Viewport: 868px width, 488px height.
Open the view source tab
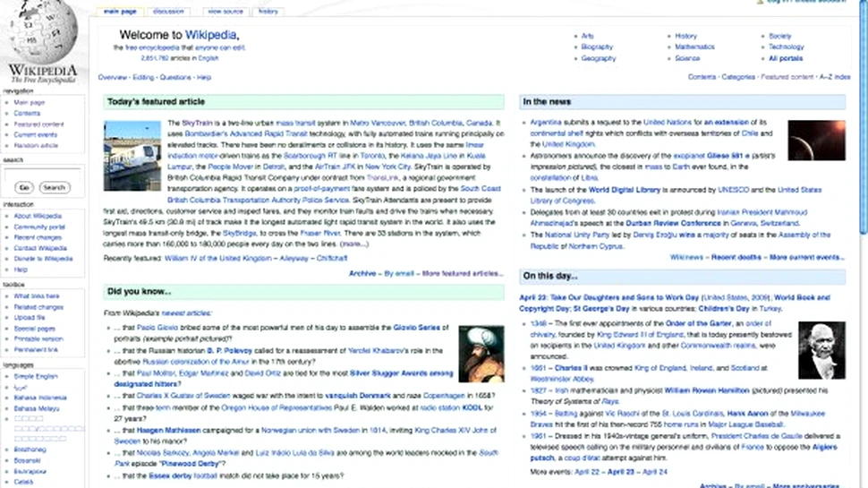coord(226,11)
